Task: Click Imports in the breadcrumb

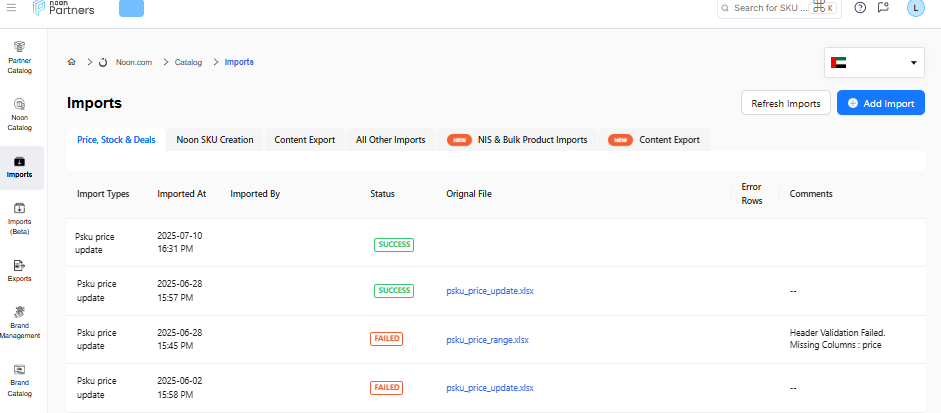Action: (239, 62)
